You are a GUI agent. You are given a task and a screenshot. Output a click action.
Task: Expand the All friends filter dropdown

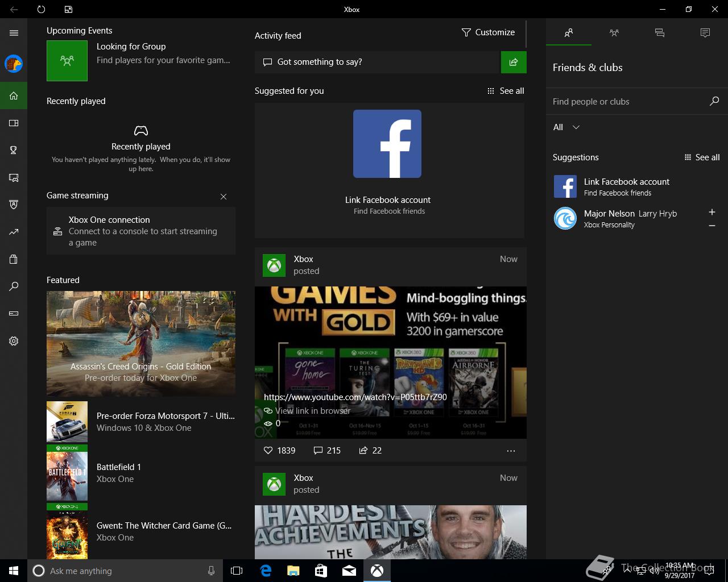click(x=567, y=127)
